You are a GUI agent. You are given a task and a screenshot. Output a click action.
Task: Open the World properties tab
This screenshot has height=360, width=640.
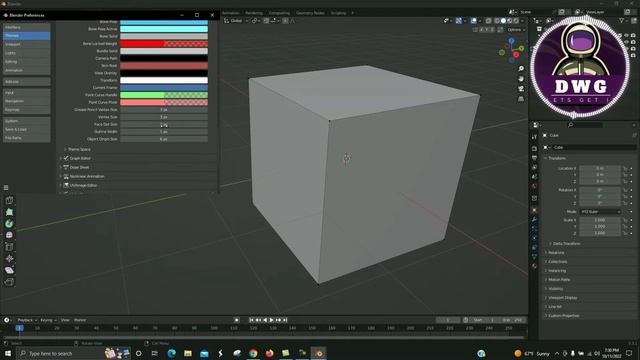click(534, 186)
